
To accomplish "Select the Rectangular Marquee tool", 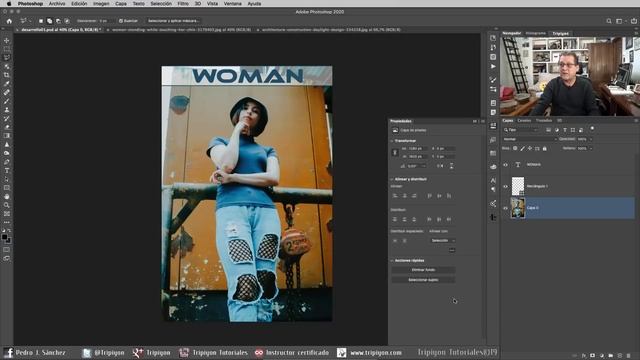I will pos(7,49).
